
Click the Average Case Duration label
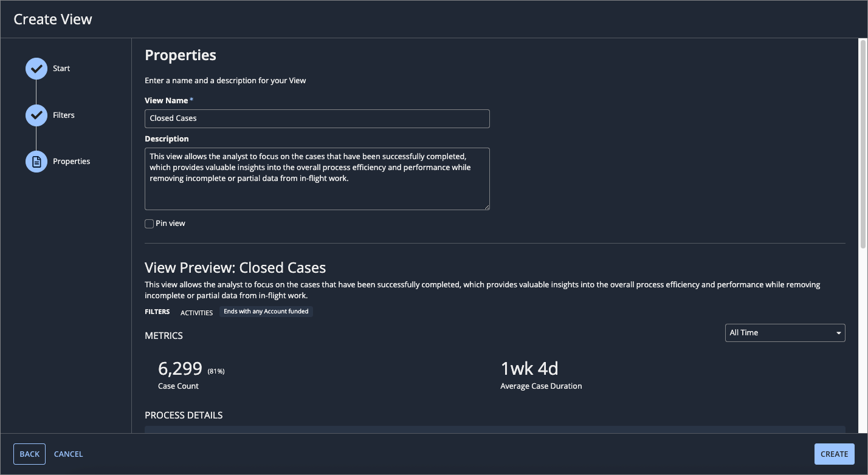tap(541, 386)
